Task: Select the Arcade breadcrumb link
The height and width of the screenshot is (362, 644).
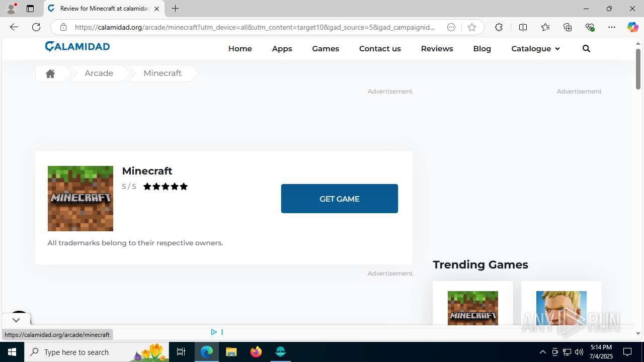Action: click(x=99, y=73)
